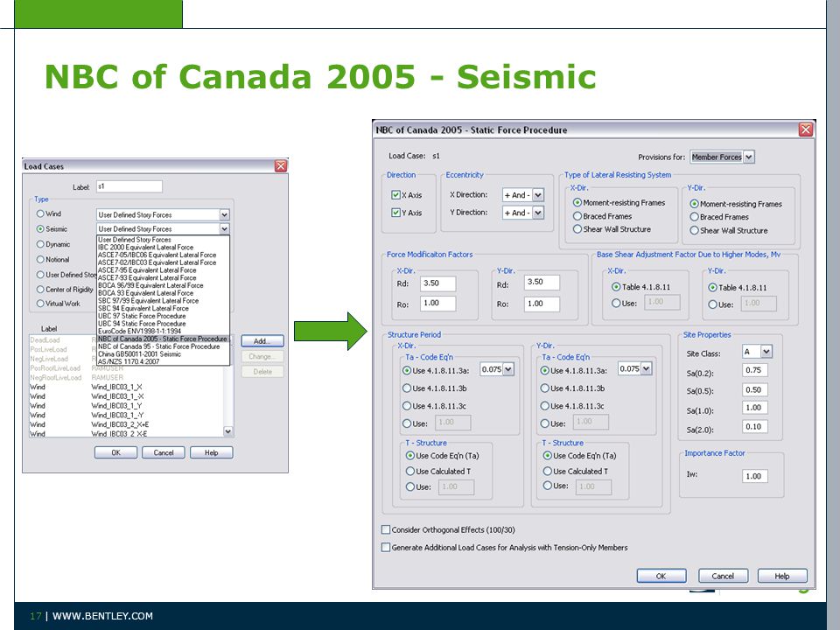Select X-Dir Braced Frames system

tap(577, 216)
